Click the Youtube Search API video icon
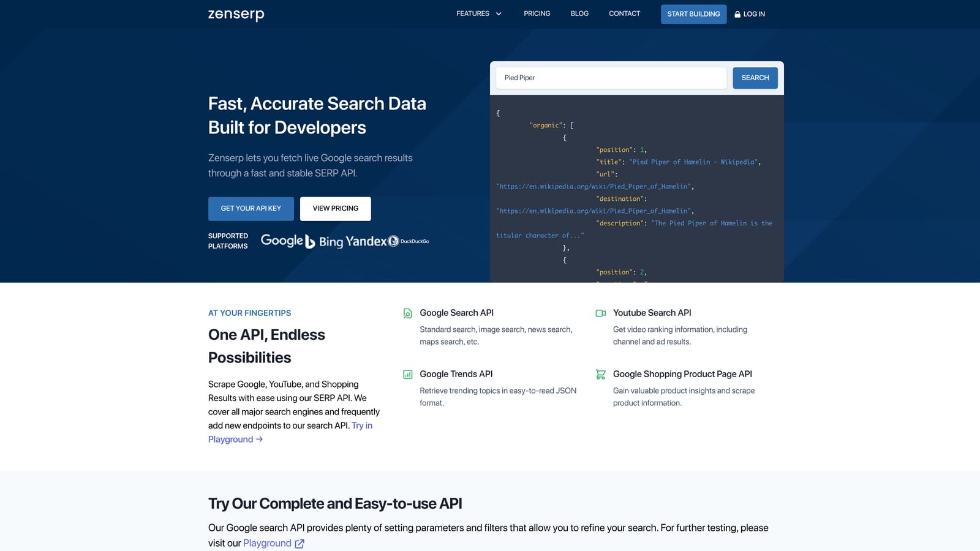This screenshot has width=980, height=551. coord(601,313)
